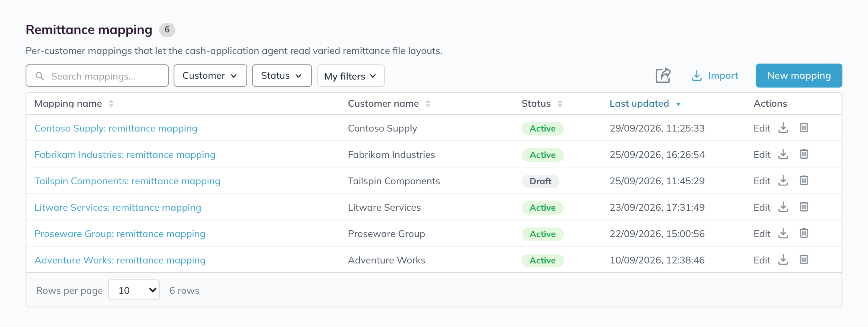Delete the Litware Services mapping
Image resolution: width=868 pixels, height=327 pixels.
[804, 207]
